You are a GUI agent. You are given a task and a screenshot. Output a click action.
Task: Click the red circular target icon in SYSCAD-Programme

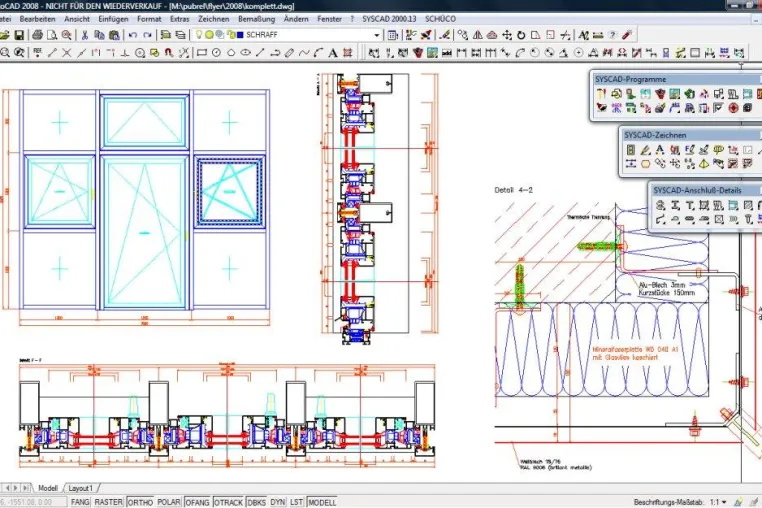[733, 108]
